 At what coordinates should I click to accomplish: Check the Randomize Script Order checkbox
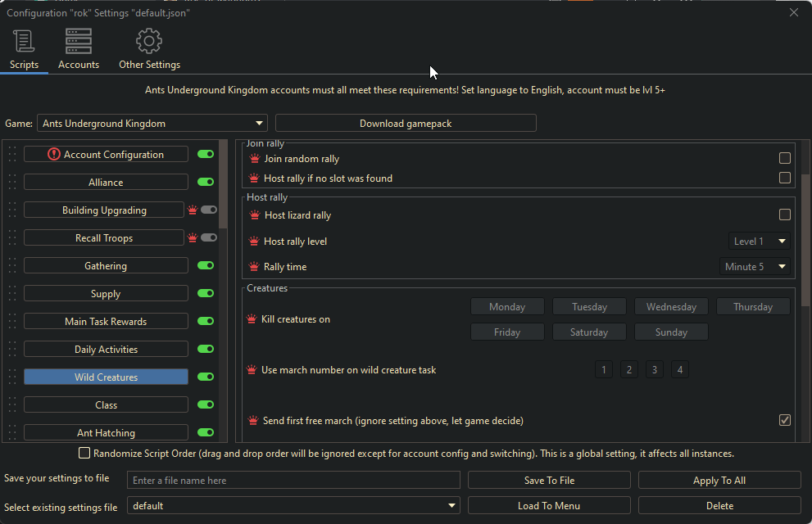(84, 453)
